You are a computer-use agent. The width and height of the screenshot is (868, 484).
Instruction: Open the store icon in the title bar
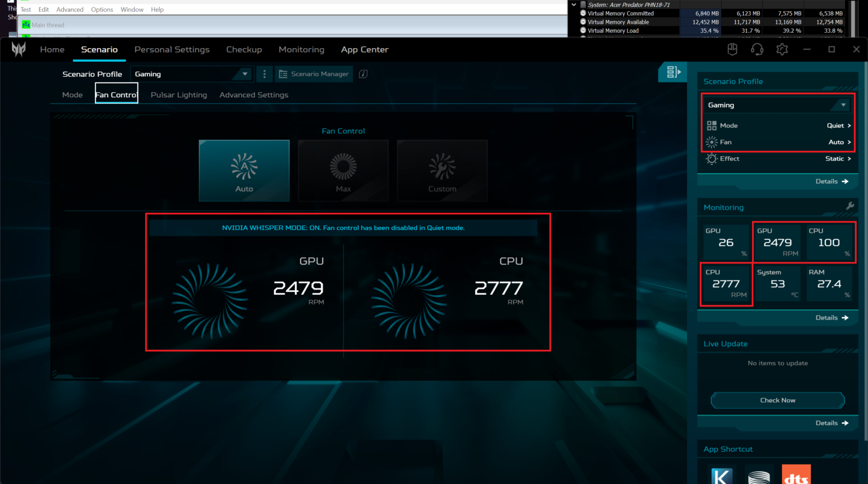pos(732,49)
